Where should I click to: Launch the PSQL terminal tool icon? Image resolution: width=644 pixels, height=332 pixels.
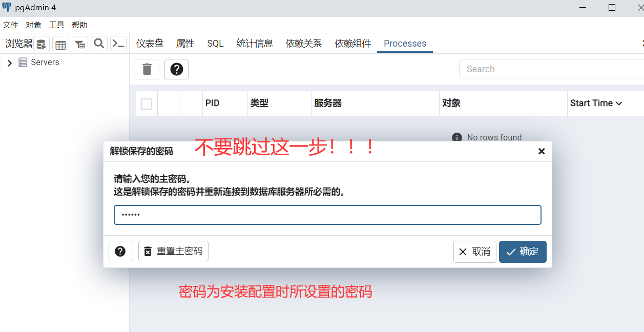(118, 44)
